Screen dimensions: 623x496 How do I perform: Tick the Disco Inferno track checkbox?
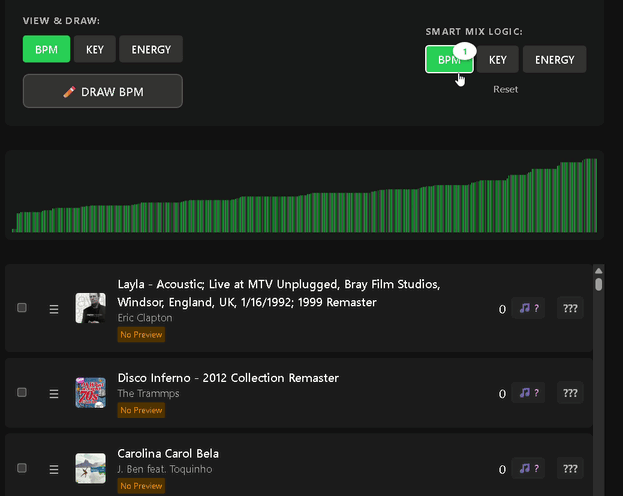pyautogui.click(x=22, y=392)
